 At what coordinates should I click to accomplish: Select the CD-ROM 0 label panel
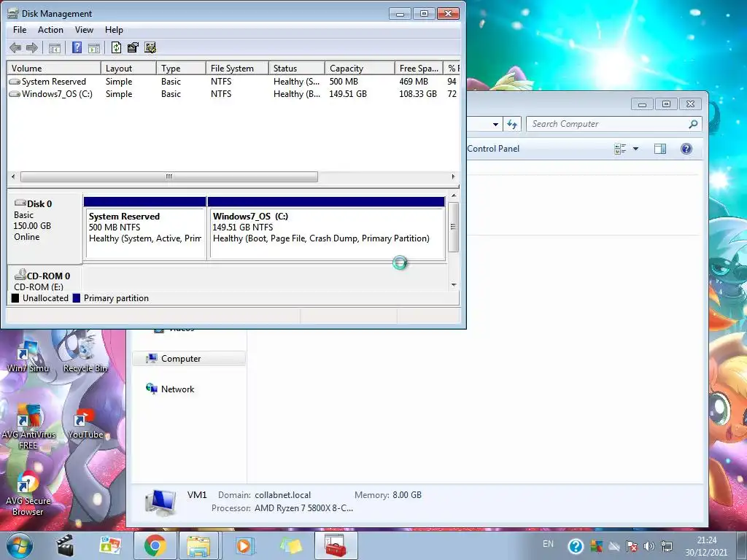pos(44,279)
